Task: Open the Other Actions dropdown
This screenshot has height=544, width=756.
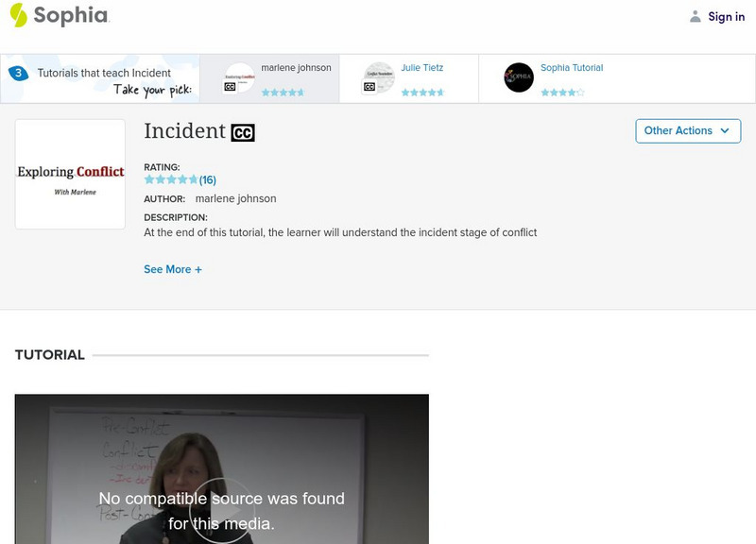Action: 688,130
